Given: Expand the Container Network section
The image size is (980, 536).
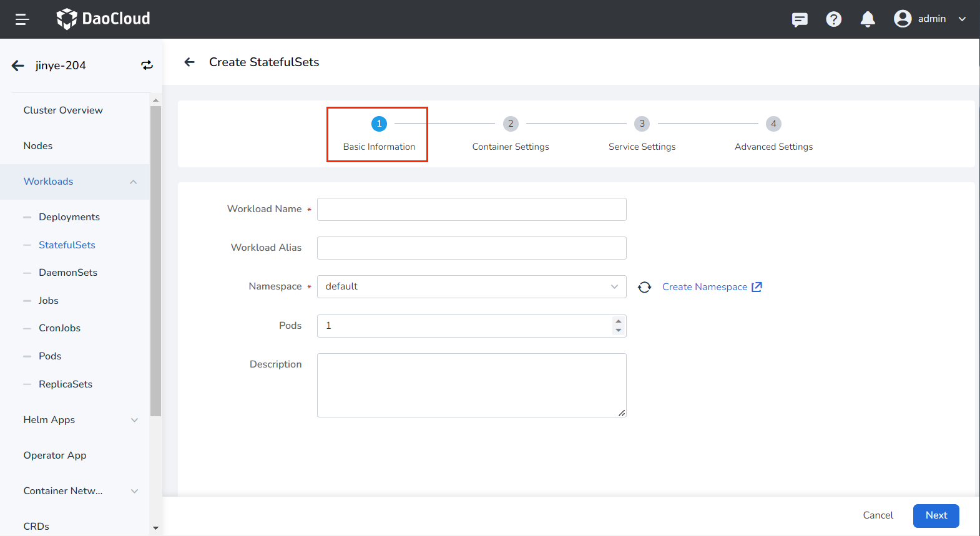Looking at the screenshot, I should click(134, 491).
